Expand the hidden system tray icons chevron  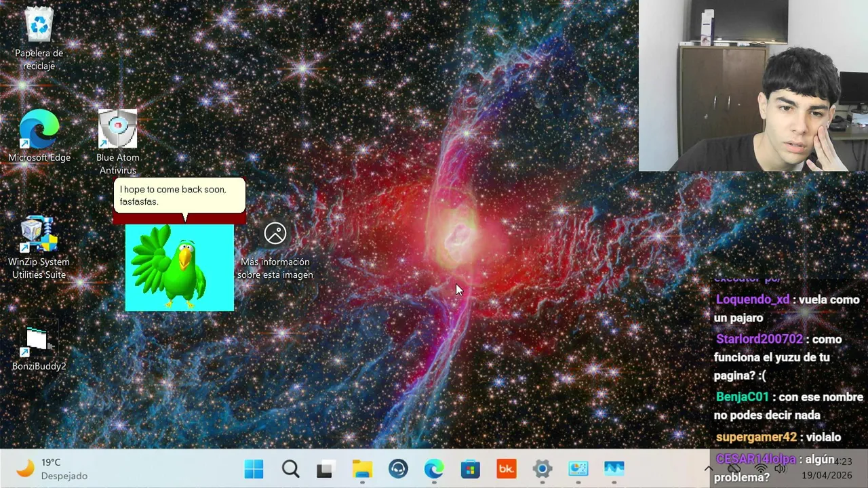tap(709, 469)
